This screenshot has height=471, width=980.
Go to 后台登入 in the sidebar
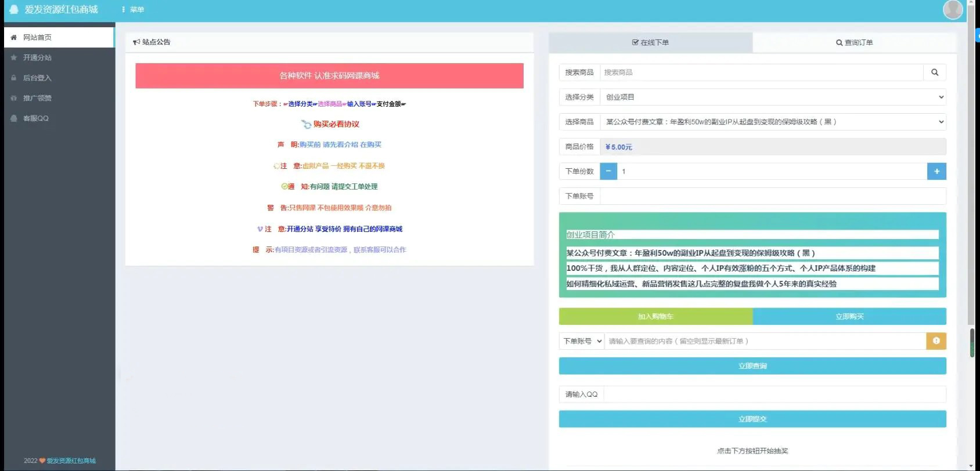pyautogui.click(x=37, y=78)
